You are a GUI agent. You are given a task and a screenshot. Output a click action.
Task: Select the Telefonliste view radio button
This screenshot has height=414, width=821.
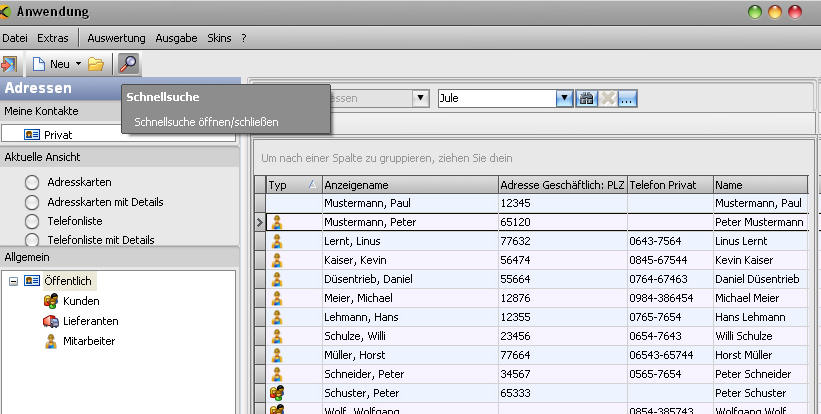click(x=32, y=221)
